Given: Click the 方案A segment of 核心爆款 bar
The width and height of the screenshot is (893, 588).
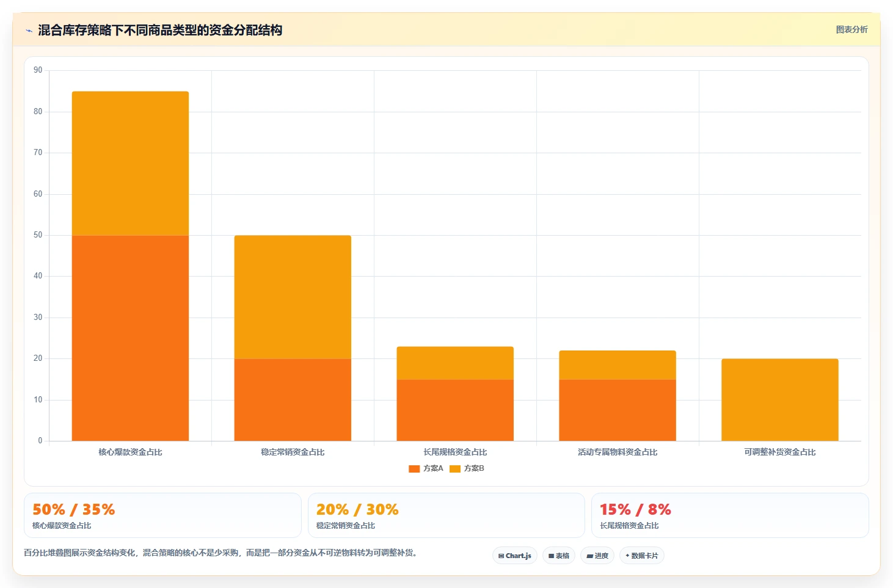Looking at the screenshot, I should coord(130,338).
